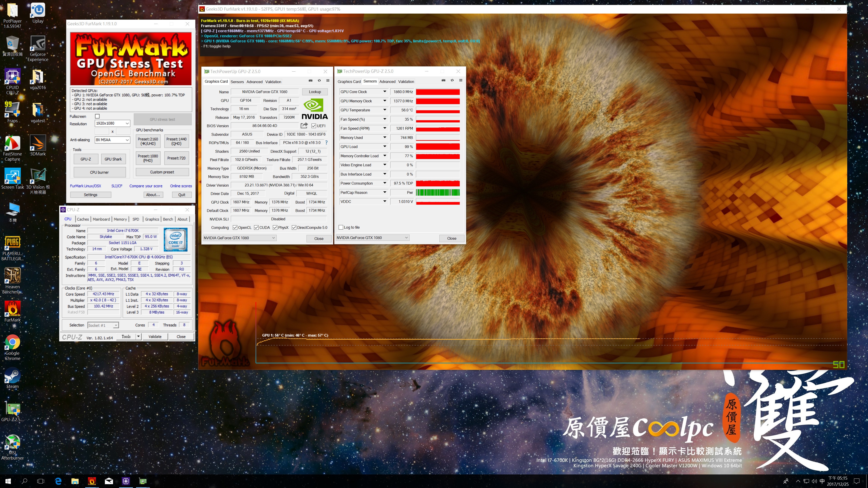Click BIOS Version value field
Image resolution: width=868 pixels, height=488 pixels.
pos(265,126)
